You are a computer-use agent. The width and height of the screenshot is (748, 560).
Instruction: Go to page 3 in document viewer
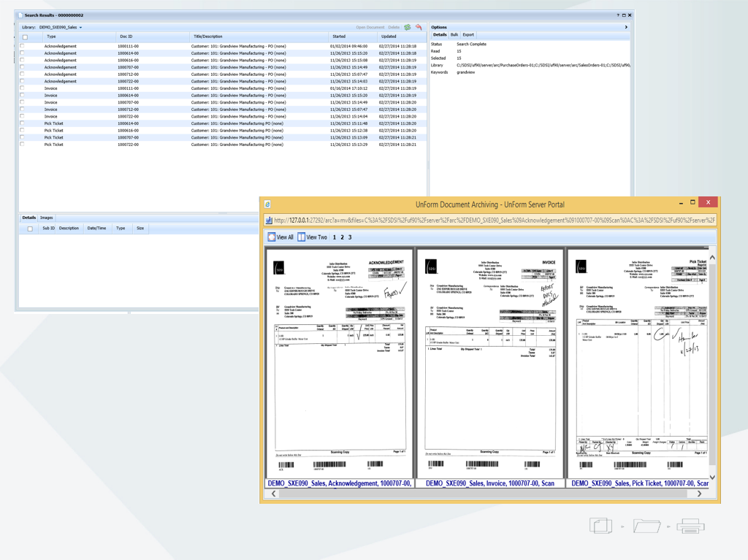tap(350, 237)
